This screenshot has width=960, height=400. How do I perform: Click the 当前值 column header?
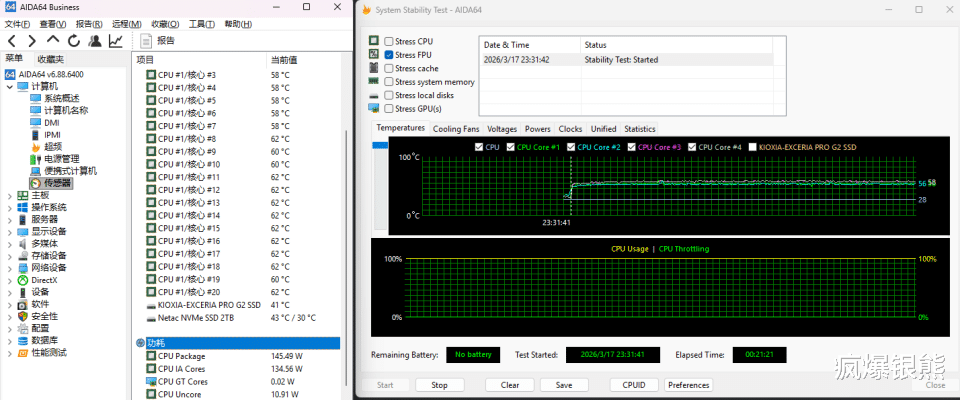point(284,60)
